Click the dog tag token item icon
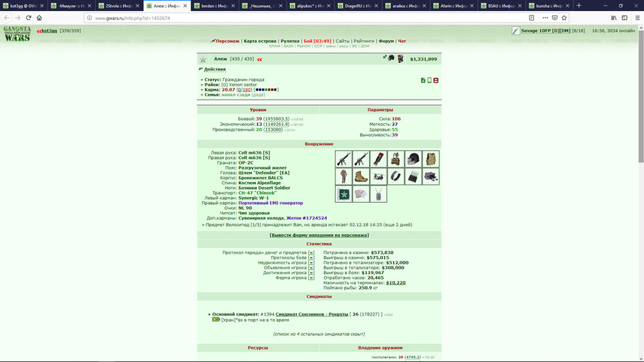Screen dimensions: 644x362 378,194
